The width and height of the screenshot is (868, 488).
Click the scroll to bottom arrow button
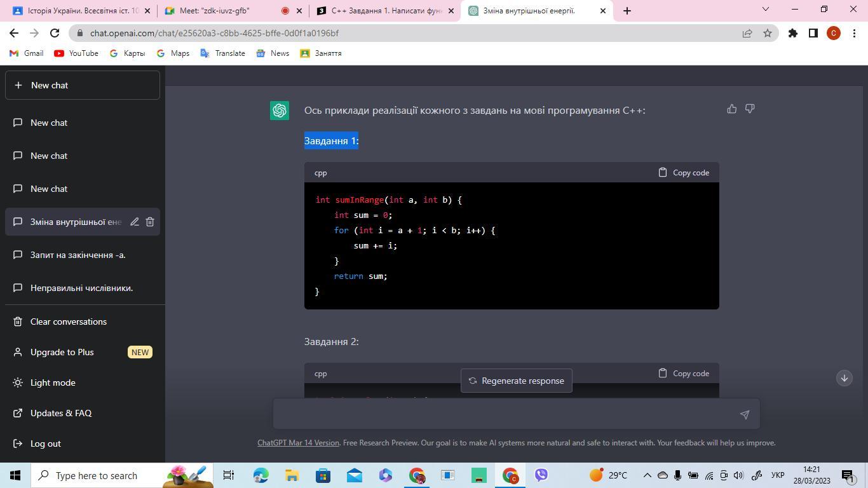tap(844, 378)
